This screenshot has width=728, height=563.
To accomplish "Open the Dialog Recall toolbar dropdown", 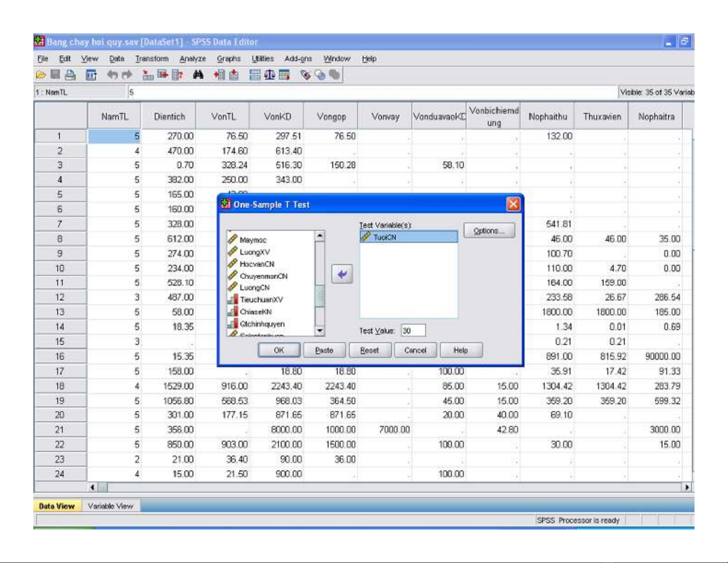I will 91,74.
